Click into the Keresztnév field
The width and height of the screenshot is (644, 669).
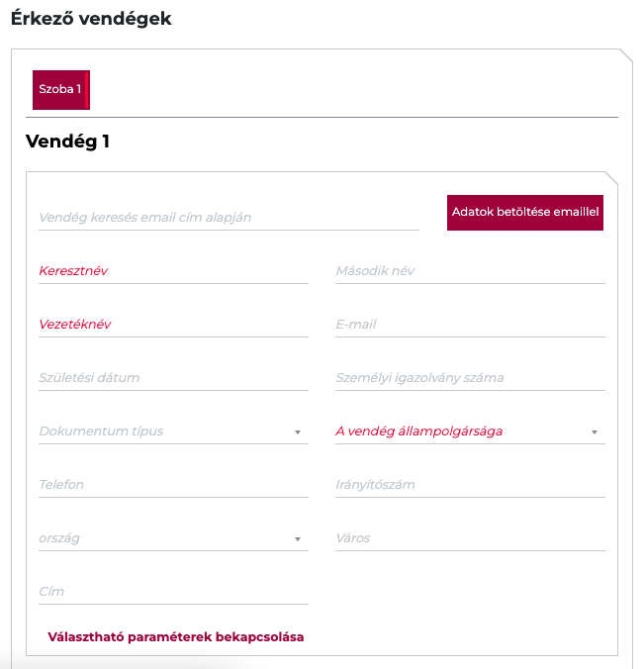tap(173, 271)
